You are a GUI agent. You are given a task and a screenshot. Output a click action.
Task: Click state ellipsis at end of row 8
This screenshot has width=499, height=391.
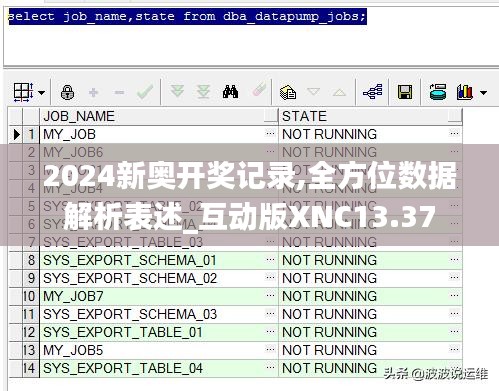click(454, 259)
